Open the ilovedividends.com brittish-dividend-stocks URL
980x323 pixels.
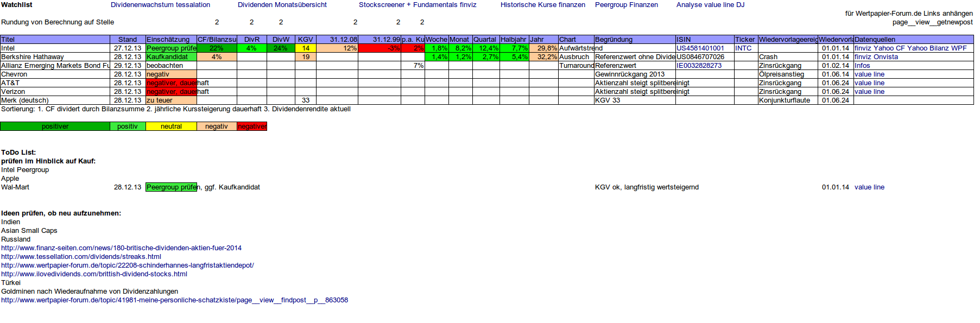pos(94,274)
